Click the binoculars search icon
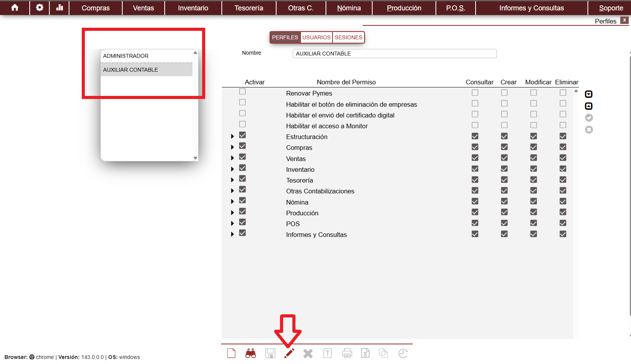This screenshot has width=631, height=364. 251,353
